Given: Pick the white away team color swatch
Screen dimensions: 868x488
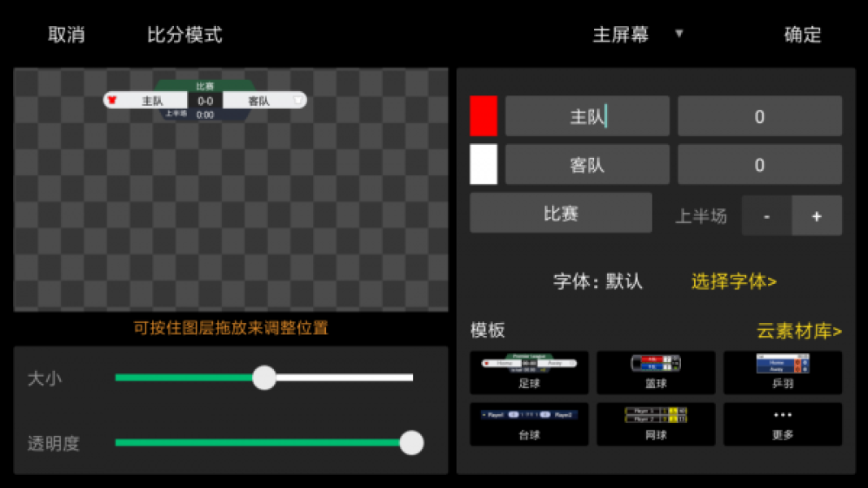Looking at the screenshot, I should (x=484, y=164).
